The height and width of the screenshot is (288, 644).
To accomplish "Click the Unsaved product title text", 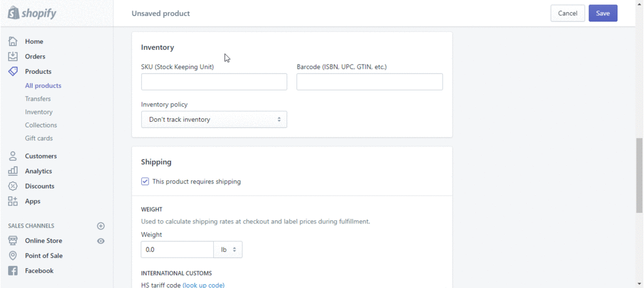I will coord(161,14).
